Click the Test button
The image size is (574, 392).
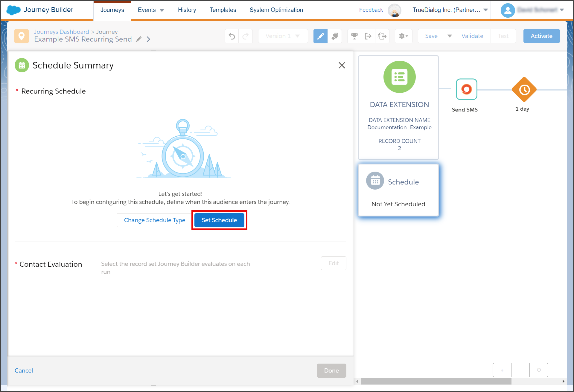[503, 36]
